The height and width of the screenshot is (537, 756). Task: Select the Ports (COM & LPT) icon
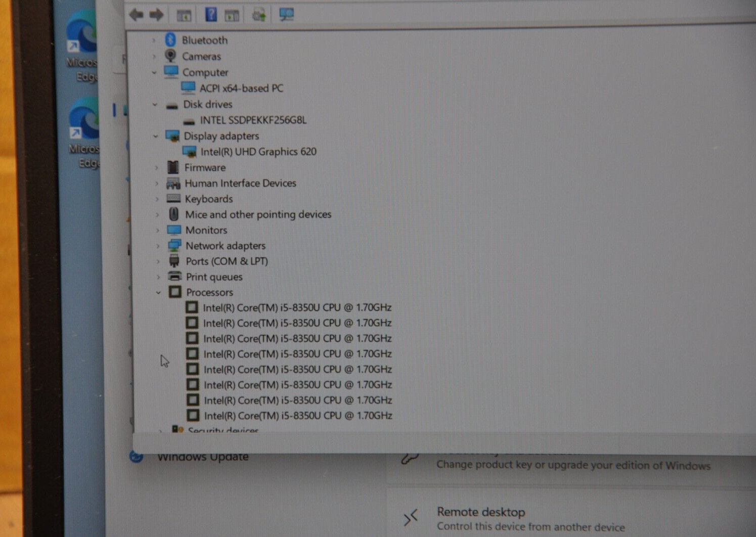[174, 261]
